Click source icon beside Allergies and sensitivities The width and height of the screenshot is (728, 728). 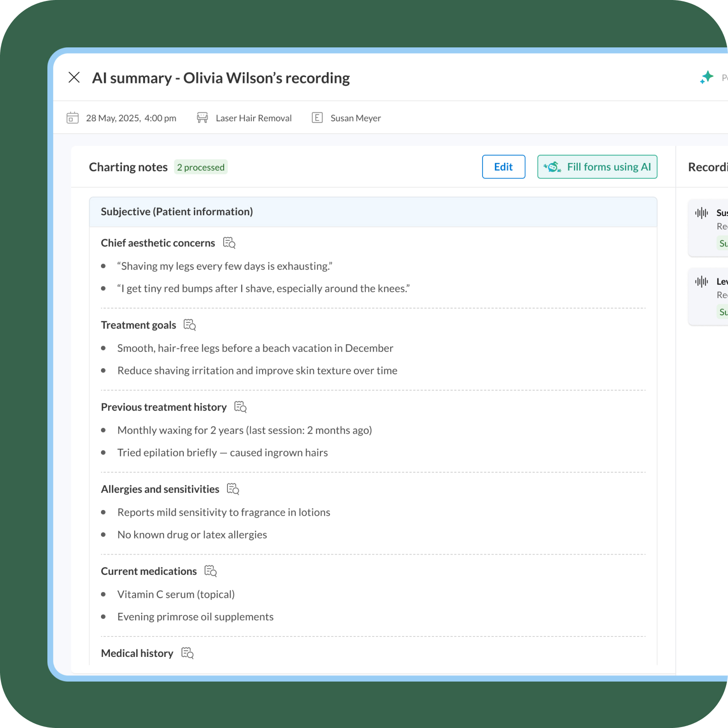(233, 489)
